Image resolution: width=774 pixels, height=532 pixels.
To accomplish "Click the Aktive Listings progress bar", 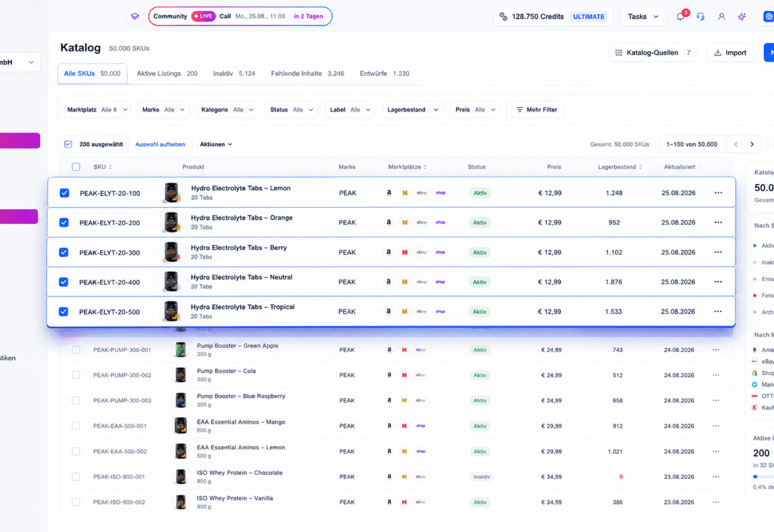I will tap(763, 477).
